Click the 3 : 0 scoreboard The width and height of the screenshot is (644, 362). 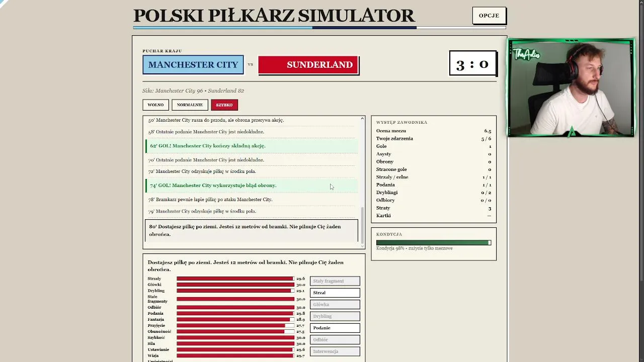pos(472,63)
